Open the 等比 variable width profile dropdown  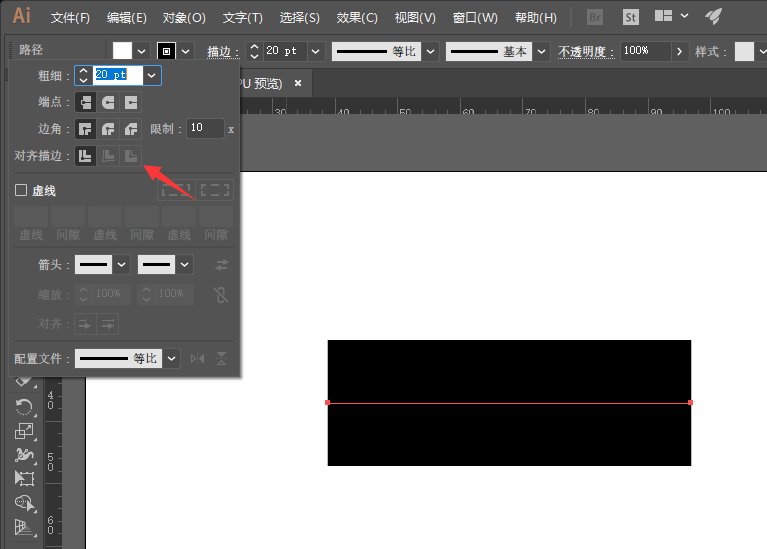tap(430, 51)
